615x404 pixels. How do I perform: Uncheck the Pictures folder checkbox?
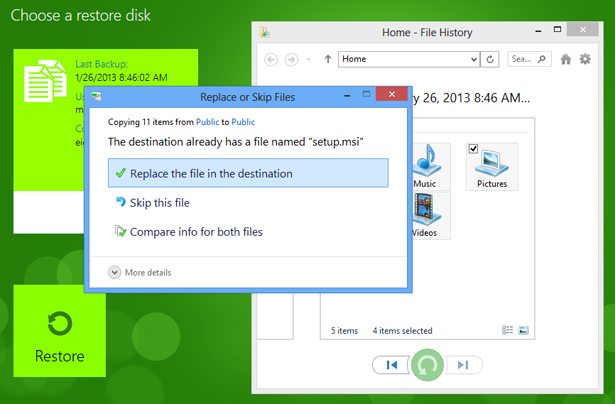click(475, 150)
